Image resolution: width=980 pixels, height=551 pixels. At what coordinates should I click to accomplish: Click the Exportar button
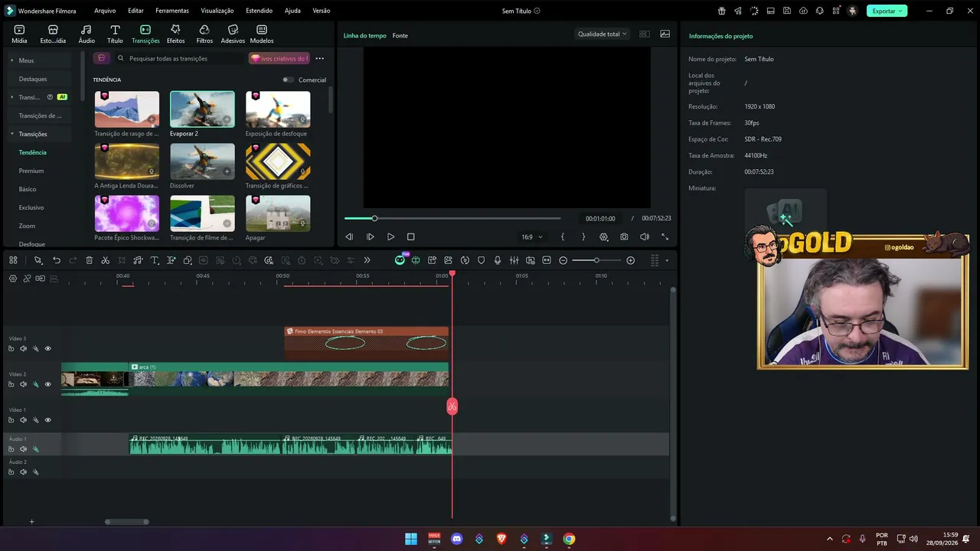pyautogui.click(x=887, y=11)
